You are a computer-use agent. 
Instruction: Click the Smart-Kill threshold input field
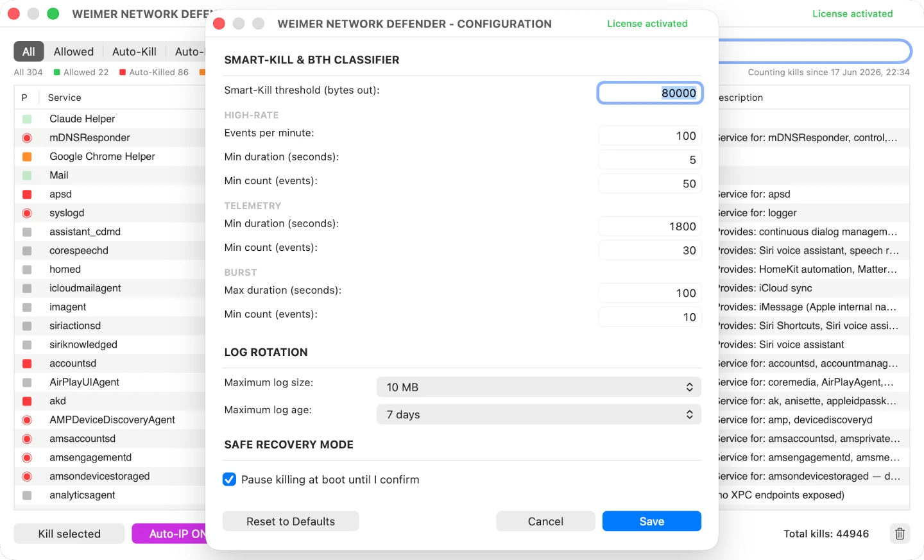[x=650, y=93]
